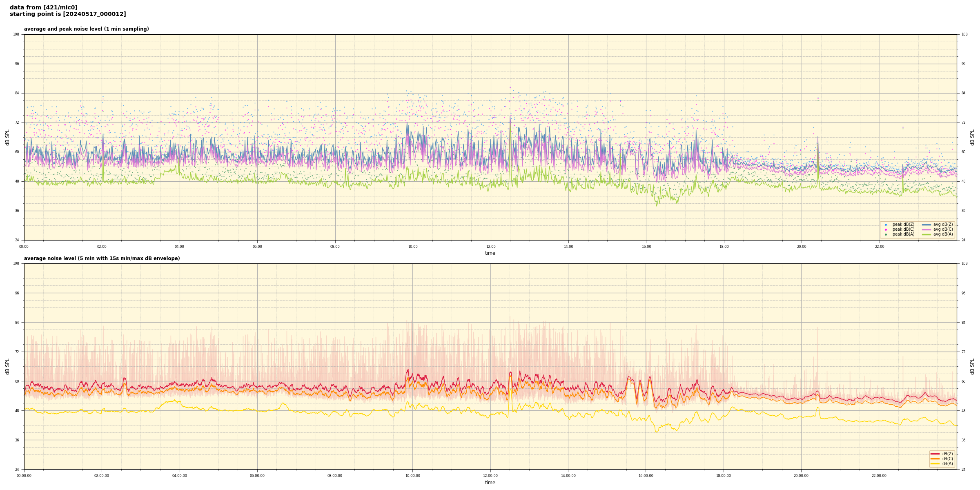Select avg dB(Z) legend line sample
Image resolution: width=980 pixels, height=490 pixels.
click(927, 225)
